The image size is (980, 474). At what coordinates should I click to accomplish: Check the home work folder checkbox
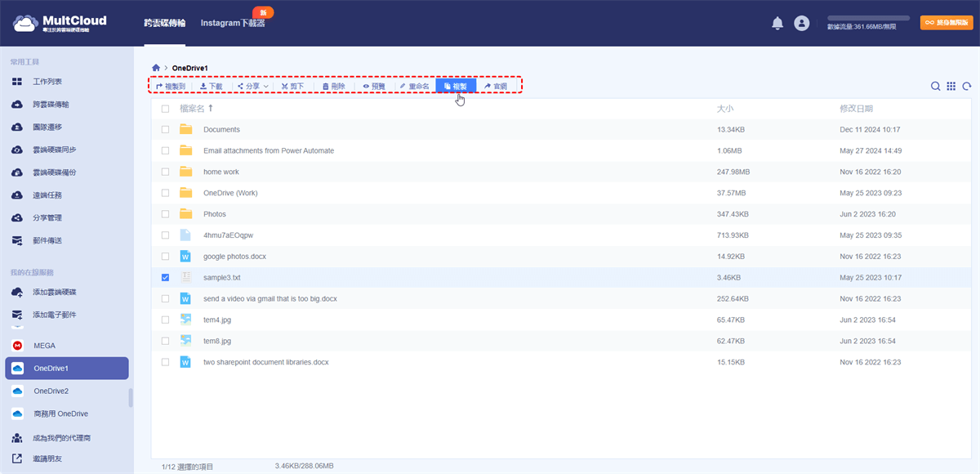pyautogui.click(x=165, y=172)
